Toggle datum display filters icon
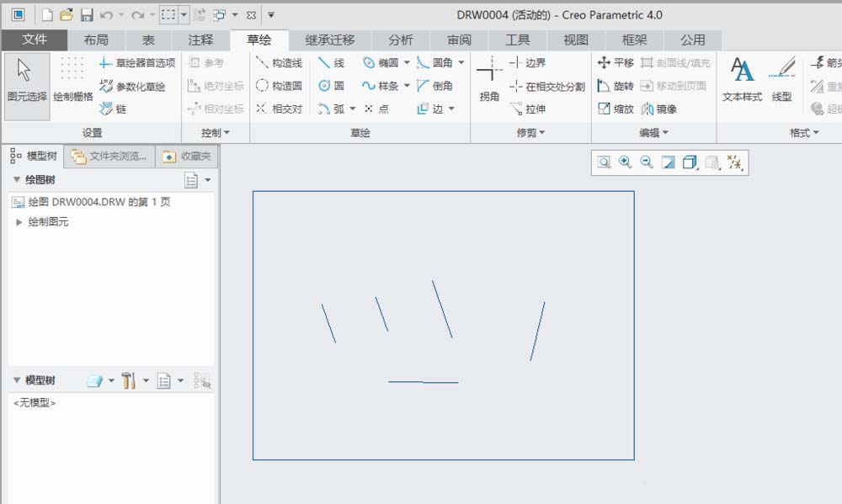 (x=734, y=162)
